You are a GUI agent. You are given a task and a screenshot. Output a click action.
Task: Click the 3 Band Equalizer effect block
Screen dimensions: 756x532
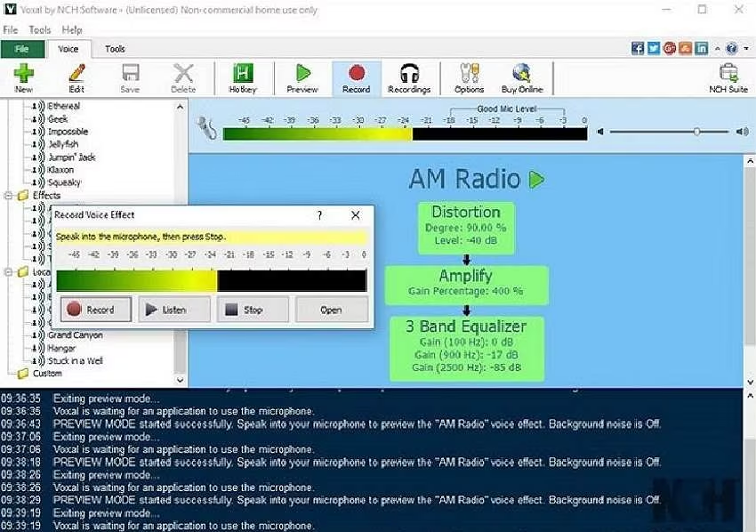467,348
